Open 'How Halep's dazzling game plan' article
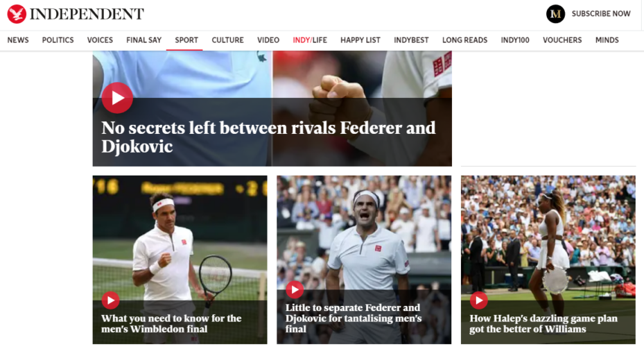 (543, 323)
